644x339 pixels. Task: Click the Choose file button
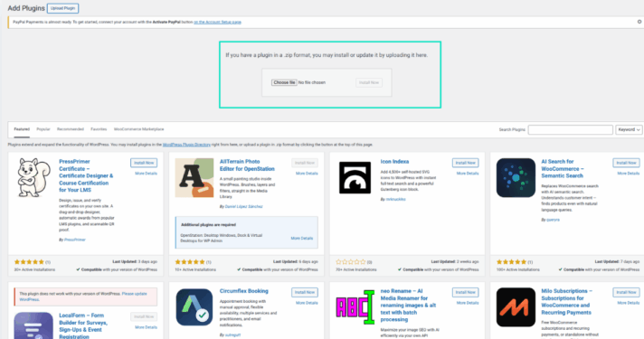point(284,82)
